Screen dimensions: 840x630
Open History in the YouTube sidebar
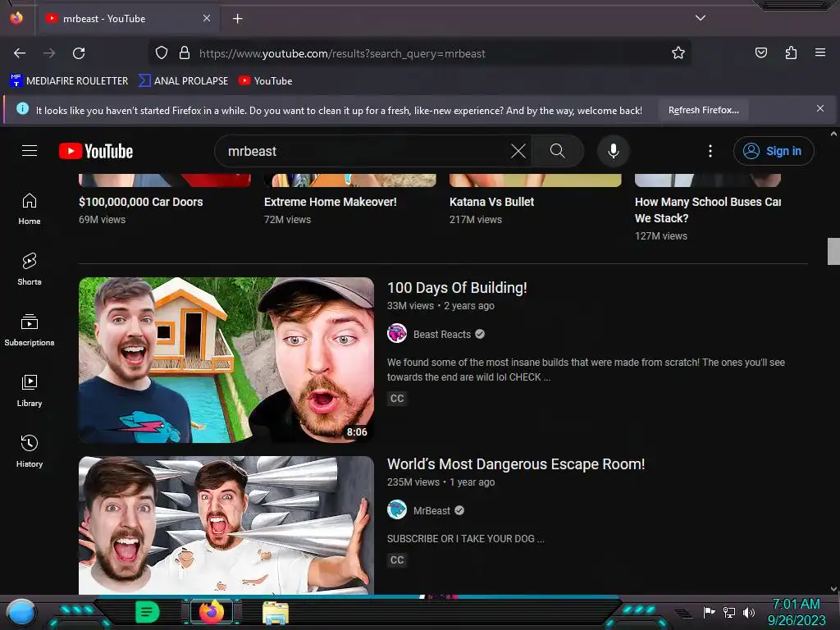(x=30, y=452)
